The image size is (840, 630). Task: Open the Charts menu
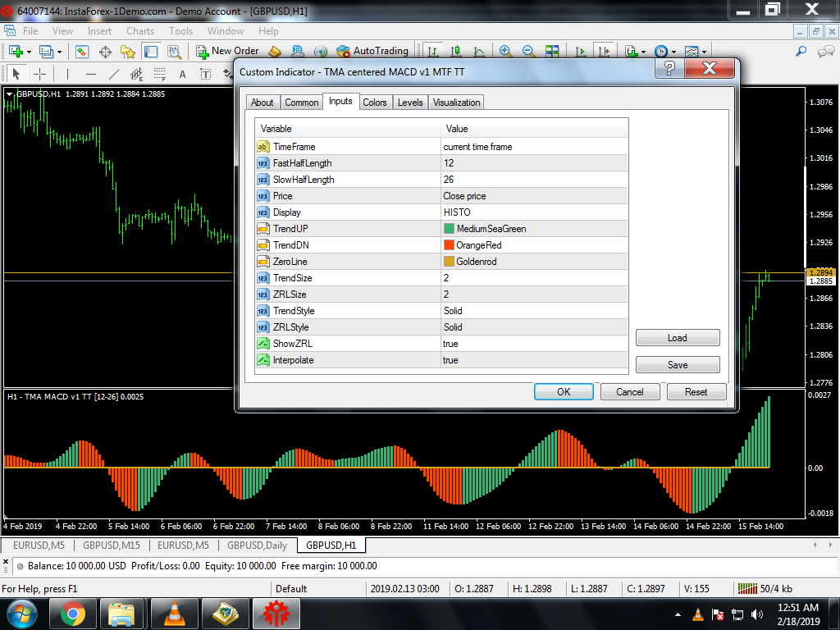[139, 31]
